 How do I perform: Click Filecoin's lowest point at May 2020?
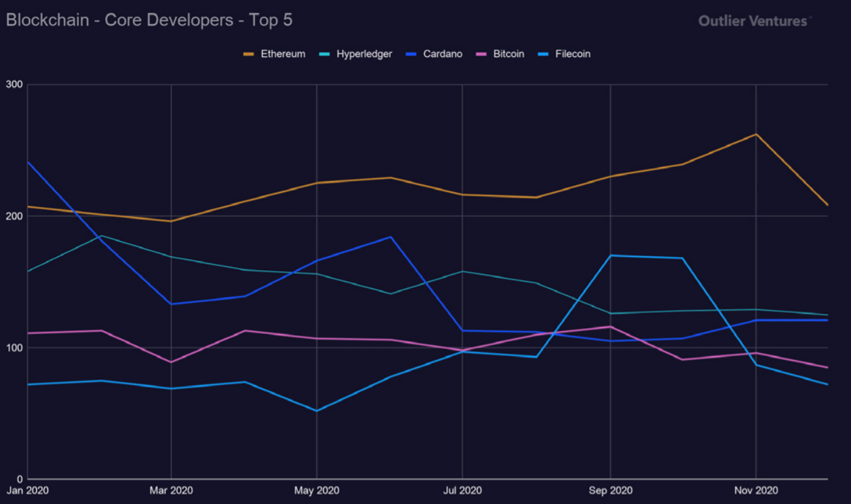click(x=316, y=411)
